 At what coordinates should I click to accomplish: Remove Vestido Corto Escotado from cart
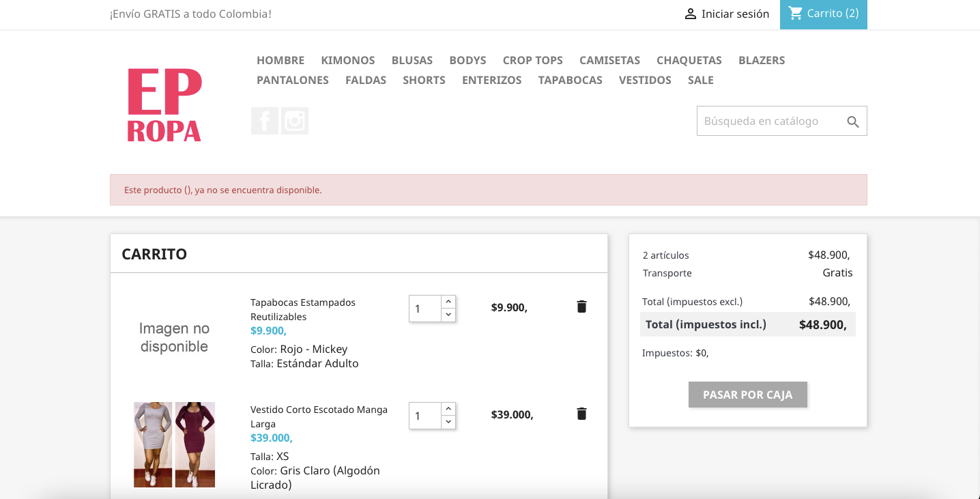[x=581, y=414]
